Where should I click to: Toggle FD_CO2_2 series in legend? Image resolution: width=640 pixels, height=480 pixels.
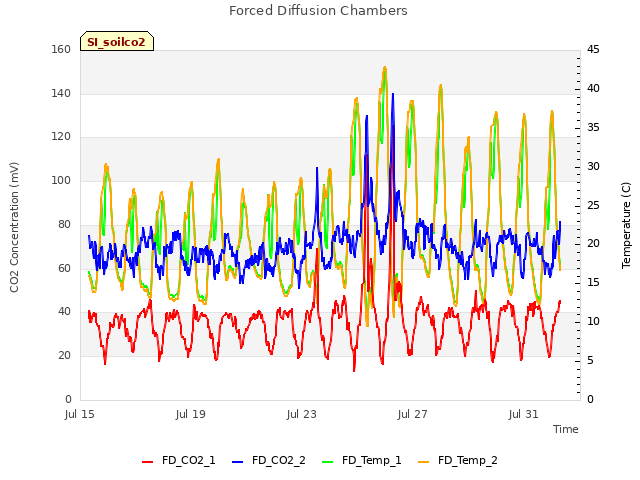tap(269, 460)
